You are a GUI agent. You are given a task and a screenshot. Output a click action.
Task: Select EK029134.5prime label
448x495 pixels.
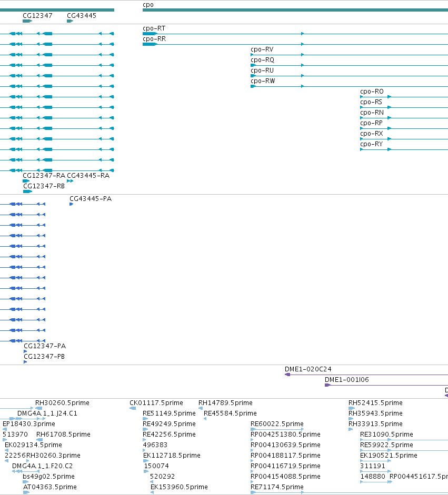point(33,445)
